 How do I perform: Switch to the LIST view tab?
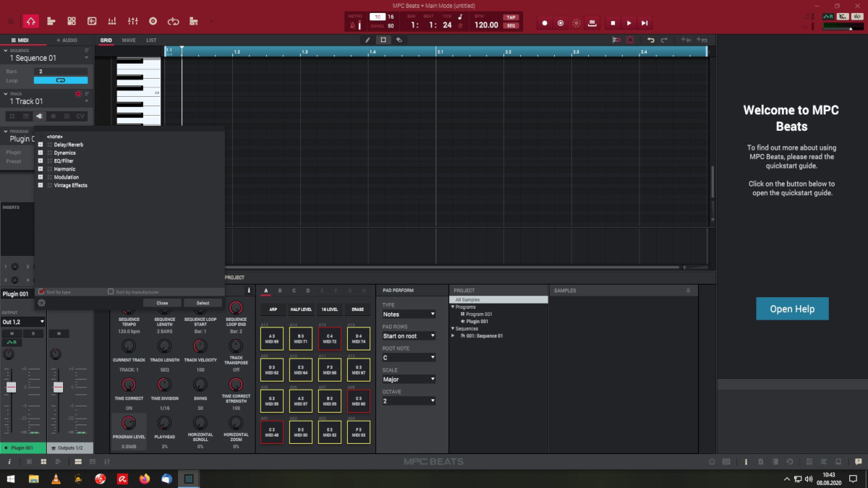pyautogui.click(x=151, y=40)
